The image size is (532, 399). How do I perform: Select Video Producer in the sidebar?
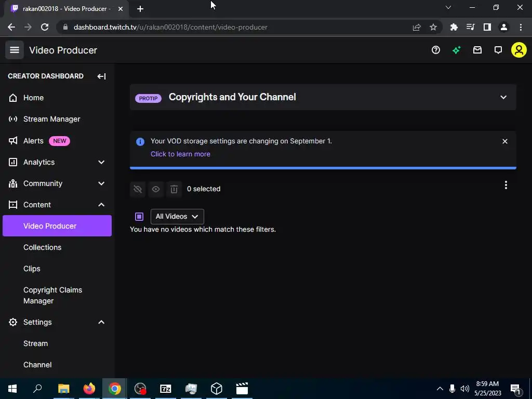pos(57,226)
